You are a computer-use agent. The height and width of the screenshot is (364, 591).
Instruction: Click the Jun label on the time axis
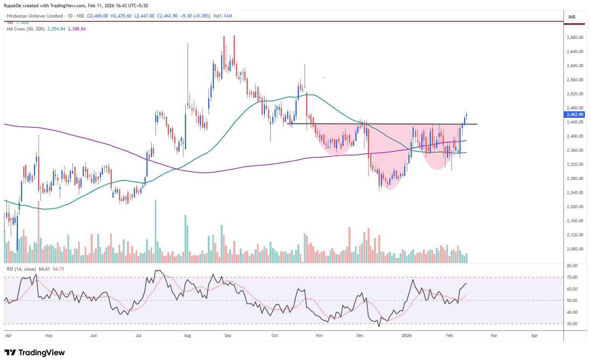[x=94, y=336]
